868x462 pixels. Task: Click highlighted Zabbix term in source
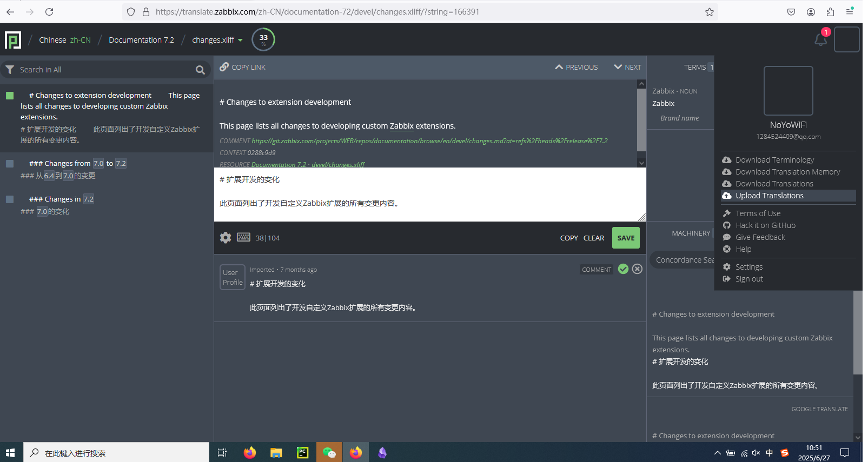(401, 126)
